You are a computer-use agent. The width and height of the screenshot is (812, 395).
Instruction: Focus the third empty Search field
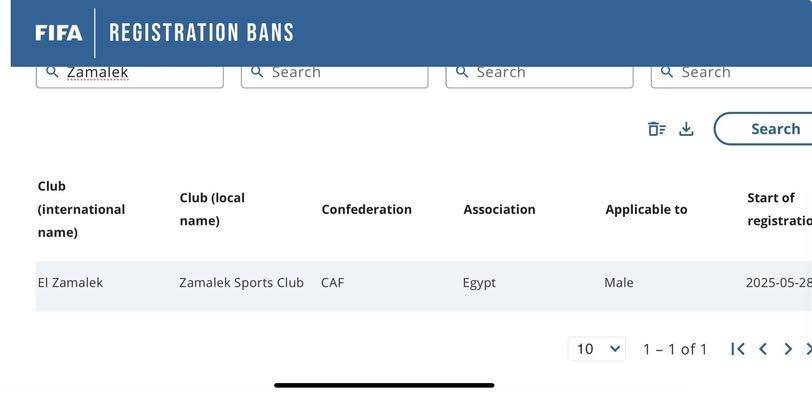(540, 75)
